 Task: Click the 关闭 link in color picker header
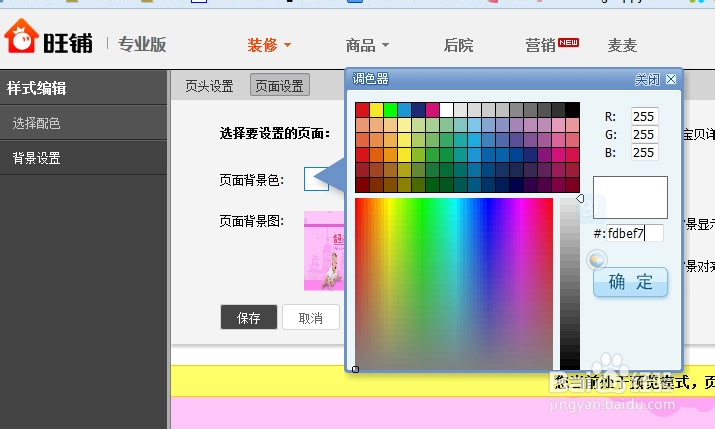pos(647,80)
